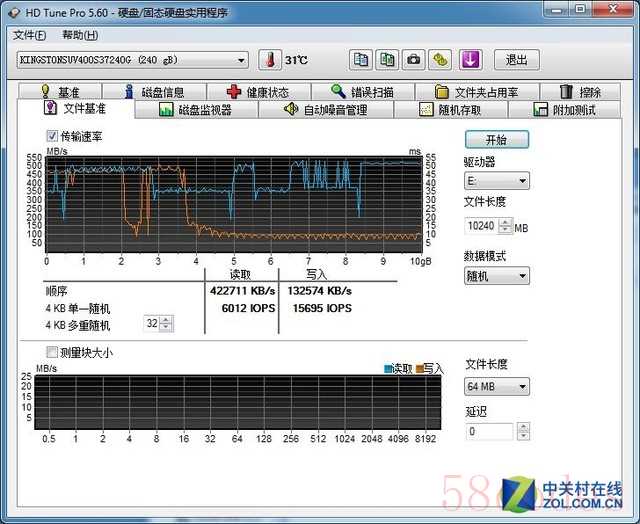Viewport: 640px width, 524px height.
Task: Click the camera save screenshot icon
Action: (413, 60)
